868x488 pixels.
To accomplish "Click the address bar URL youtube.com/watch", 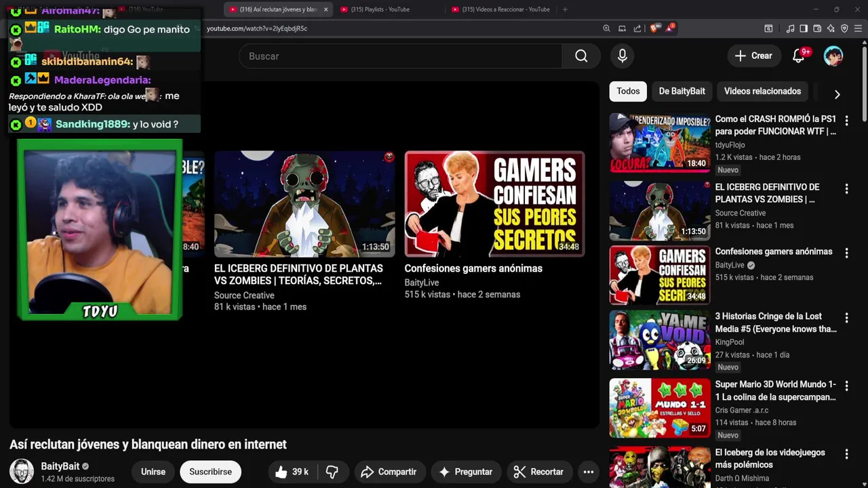I will pos(257,28).
